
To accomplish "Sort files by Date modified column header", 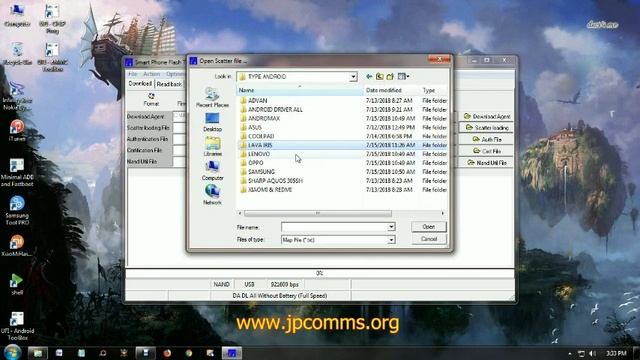I will [x=391, y=90].
